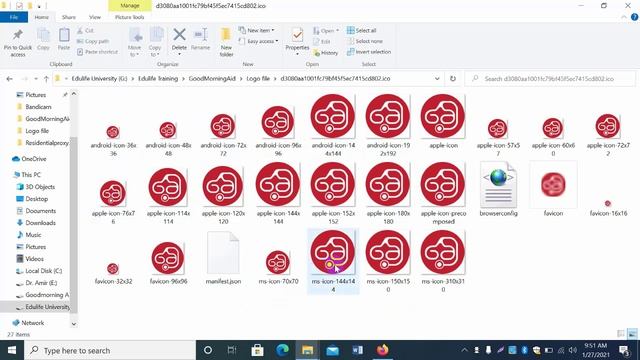The image size is (640, 360).
Task: Click the search box field
Action: [x=550, y=79]
